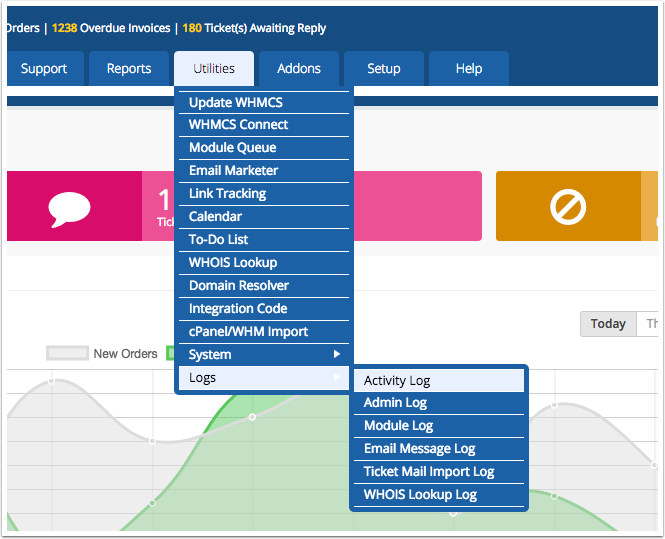The image size is (665, 539).
Task: Open the Reports tab
Action: coord(129,69)
